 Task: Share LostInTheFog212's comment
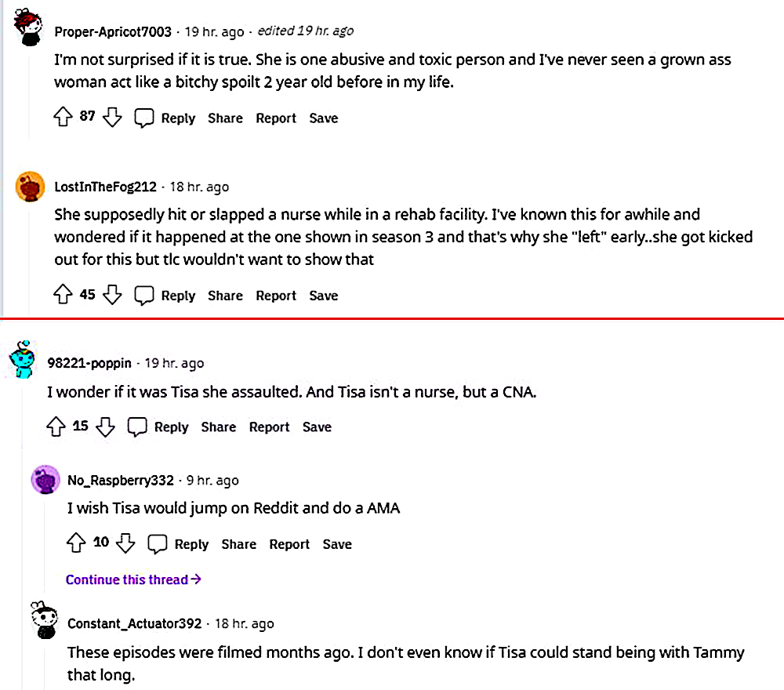[225, 296]
